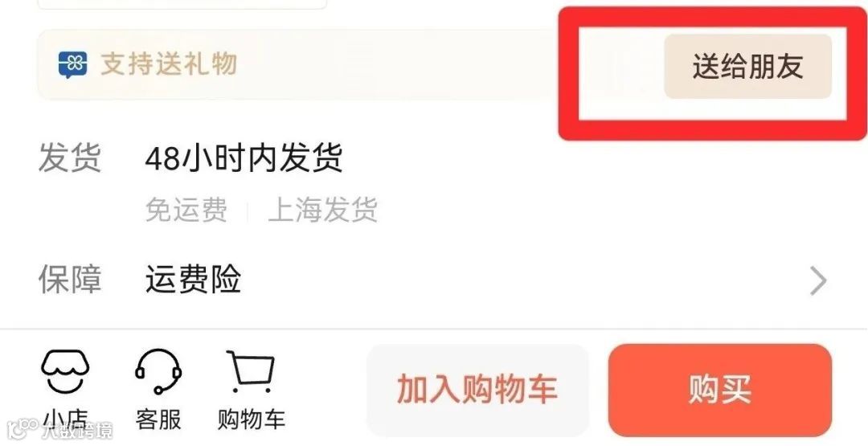Screen dimensions: 868x446
Task: Tap the 免运费 shipping note
Action: [186, 211]
